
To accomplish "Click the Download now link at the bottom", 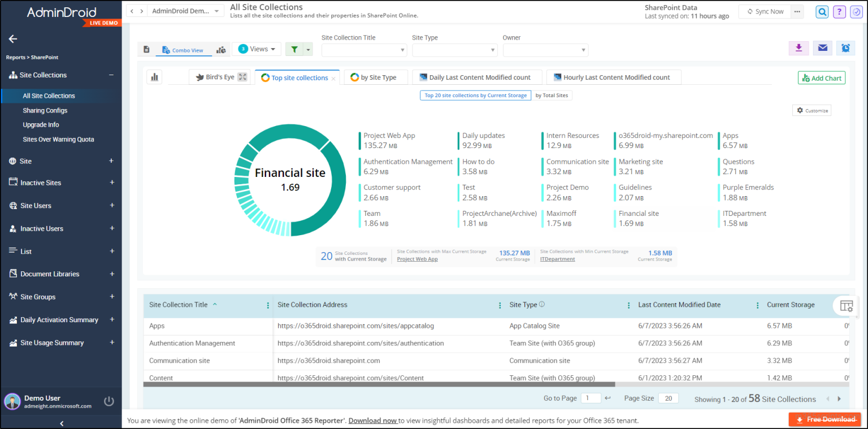I will (x=373, y=420).
